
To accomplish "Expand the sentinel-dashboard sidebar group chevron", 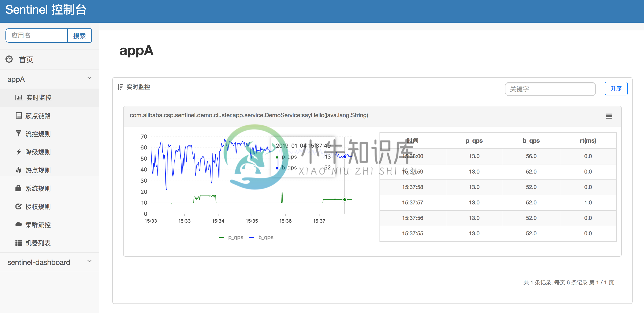I will [x=90, y=261].
